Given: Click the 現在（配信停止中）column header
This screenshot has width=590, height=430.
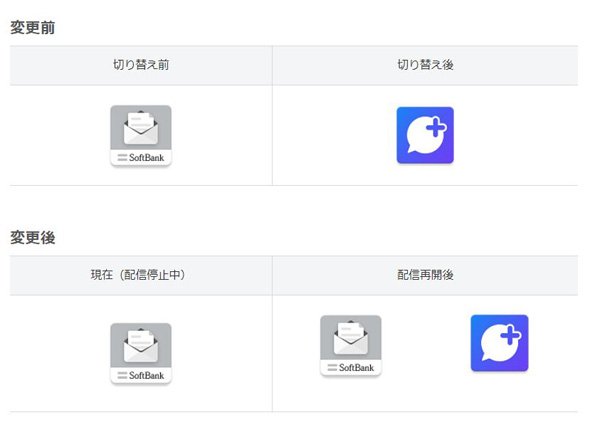Looking at the screenshot, I should click(138, 275).
